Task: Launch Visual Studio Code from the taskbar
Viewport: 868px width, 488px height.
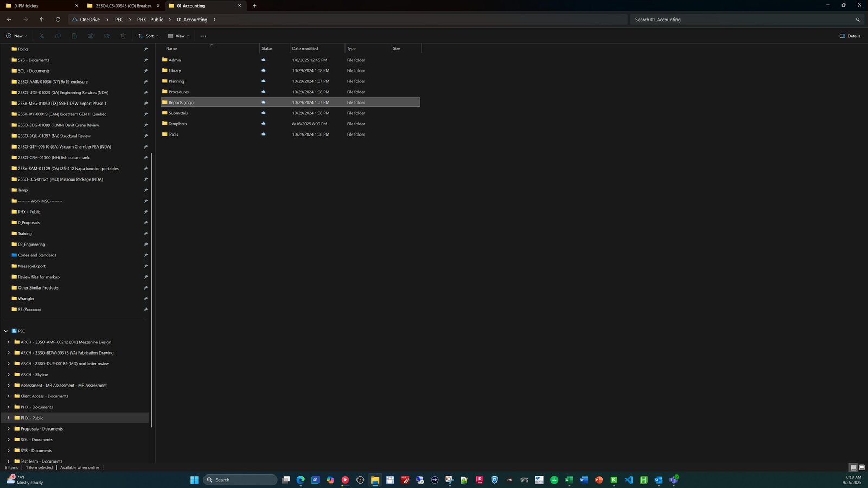Action: pos(629,480)
